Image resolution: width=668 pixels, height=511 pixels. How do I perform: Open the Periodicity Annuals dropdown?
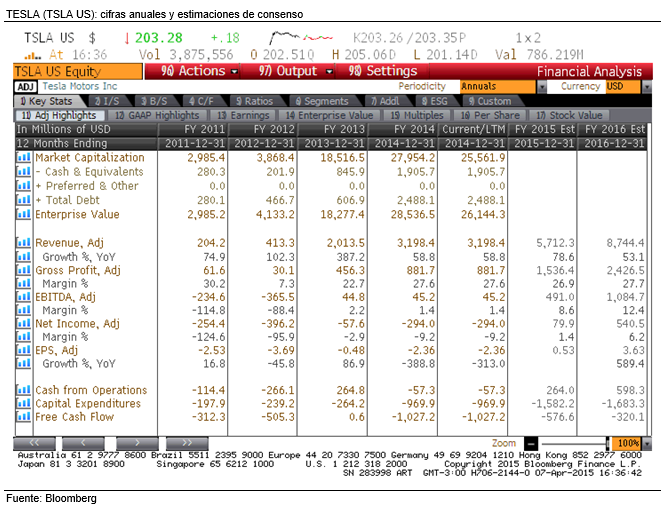[x=491, y=87]
